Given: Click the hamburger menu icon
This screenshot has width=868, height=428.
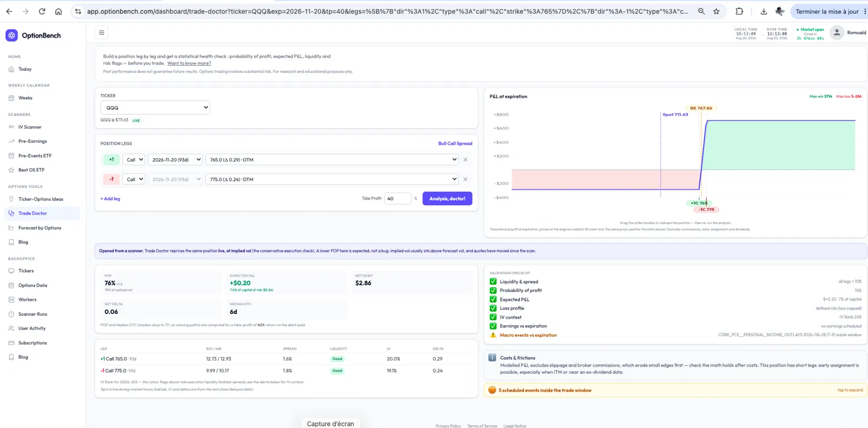Looking at the screenshot, I should click(x=102, y=33).
